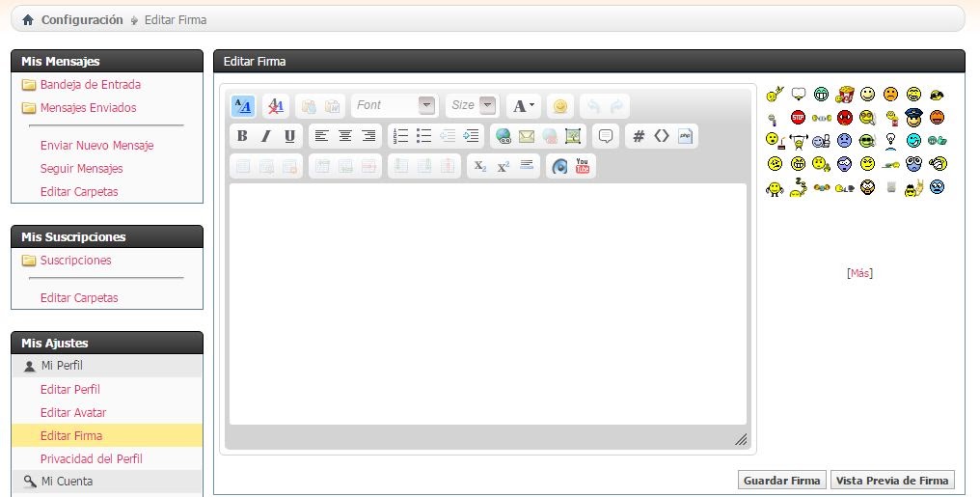Wrap selection in Quote tags

606,136
